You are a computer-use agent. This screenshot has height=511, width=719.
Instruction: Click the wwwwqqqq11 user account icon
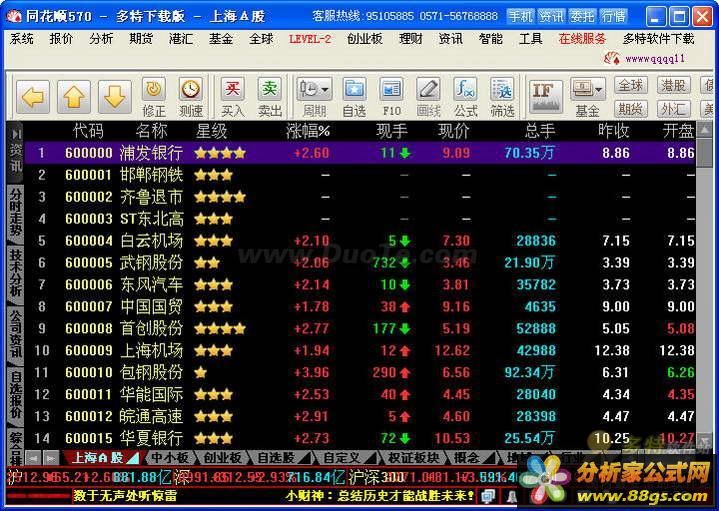click(x=611, y=59)
